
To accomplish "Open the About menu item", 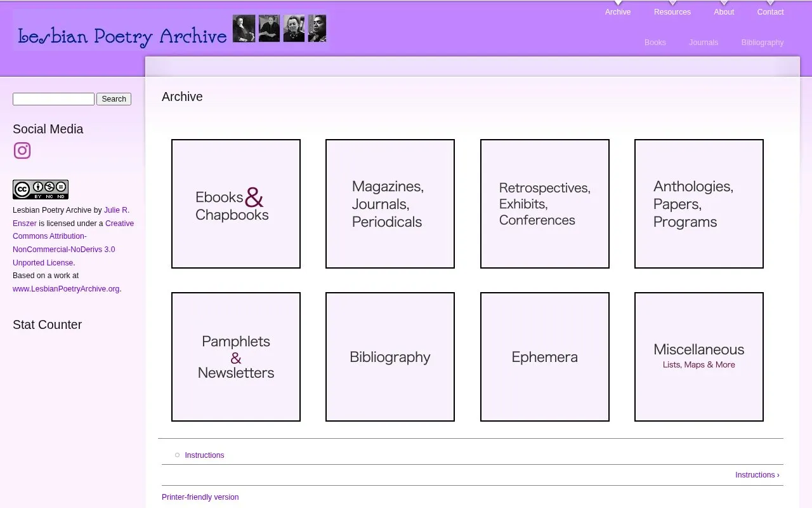I will (724, 12).
